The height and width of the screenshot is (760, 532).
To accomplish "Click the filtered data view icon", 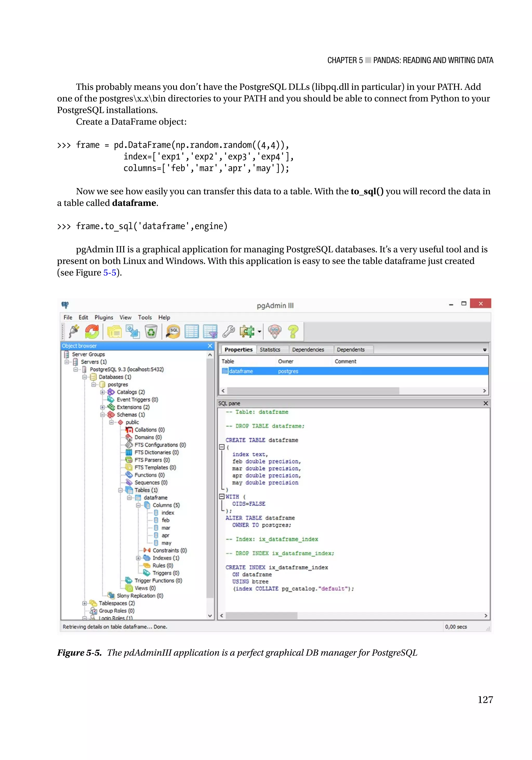I will [210, 331].
